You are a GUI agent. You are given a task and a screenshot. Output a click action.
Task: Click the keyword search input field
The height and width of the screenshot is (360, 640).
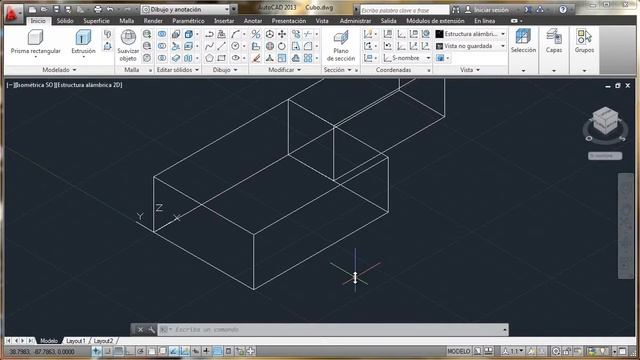click(404, 10)
